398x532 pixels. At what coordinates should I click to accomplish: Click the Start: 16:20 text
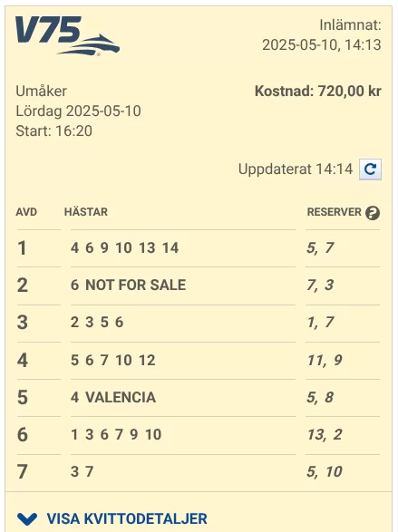pyautogui.click(x=54, y=131)
